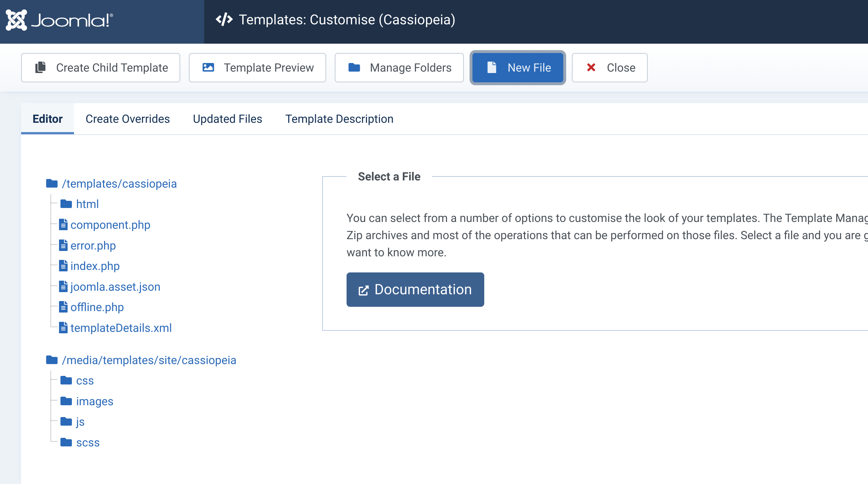Click folder icon of /templates/cassiopeia

(52, 184)
